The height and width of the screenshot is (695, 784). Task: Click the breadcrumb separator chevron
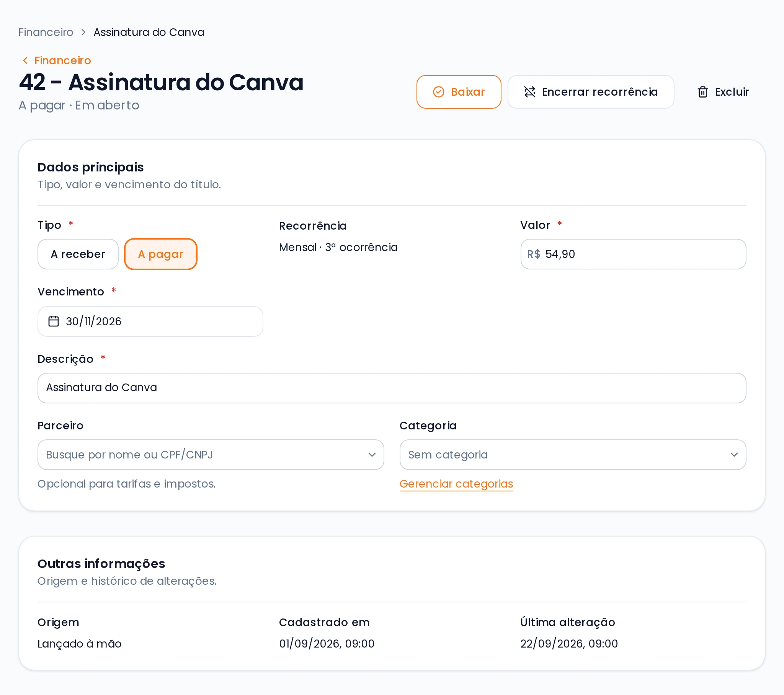pyautogui.click(x=83, y=32)
